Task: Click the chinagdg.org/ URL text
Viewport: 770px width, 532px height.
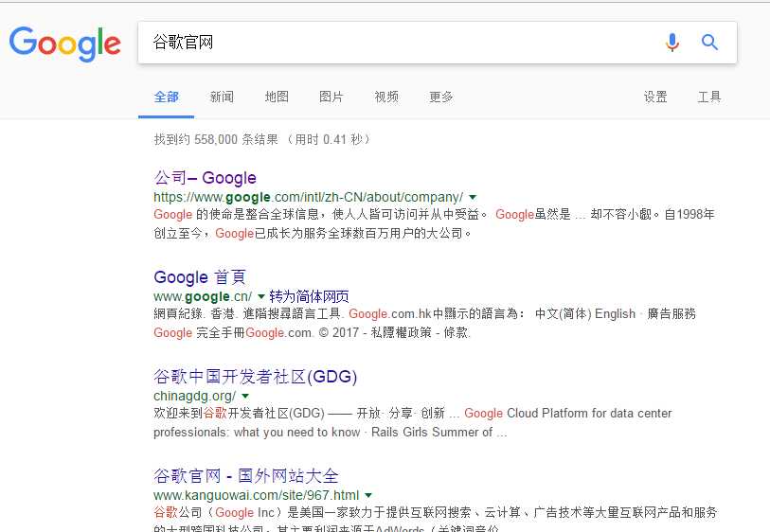Action: click(195, 396)
